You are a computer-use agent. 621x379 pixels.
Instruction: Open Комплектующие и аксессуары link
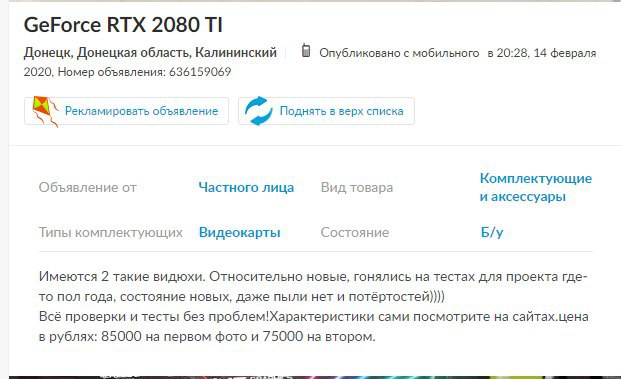point(535,187)
